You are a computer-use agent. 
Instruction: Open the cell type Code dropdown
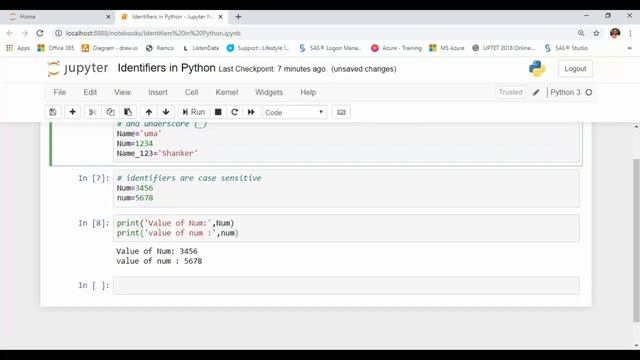click(294, 112)
